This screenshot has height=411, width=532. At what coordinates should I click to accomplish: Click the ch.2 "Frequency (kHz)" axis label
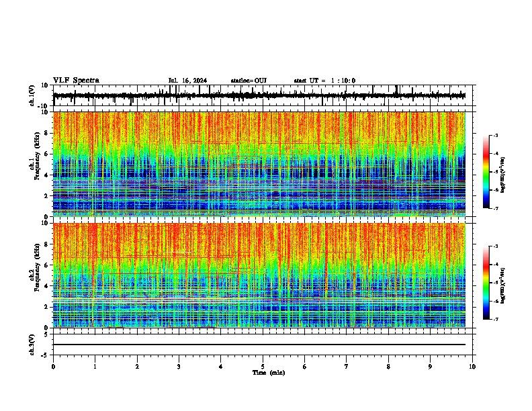tap(37, 267)
